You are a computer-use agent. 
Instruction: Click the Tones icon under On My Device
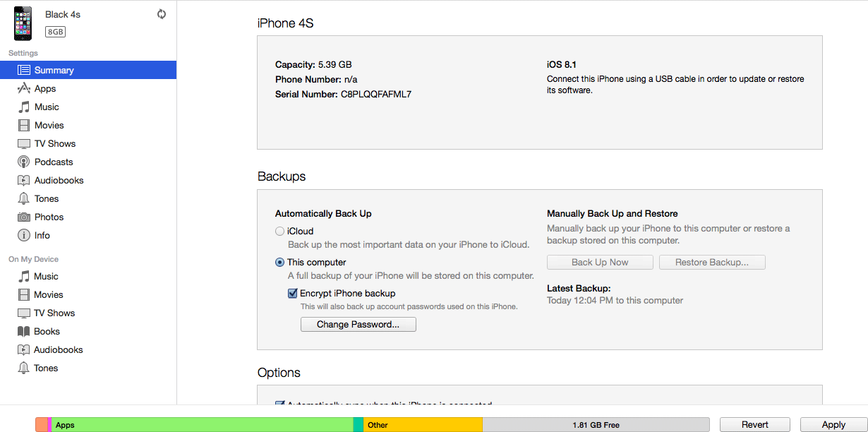click(24, 368)
